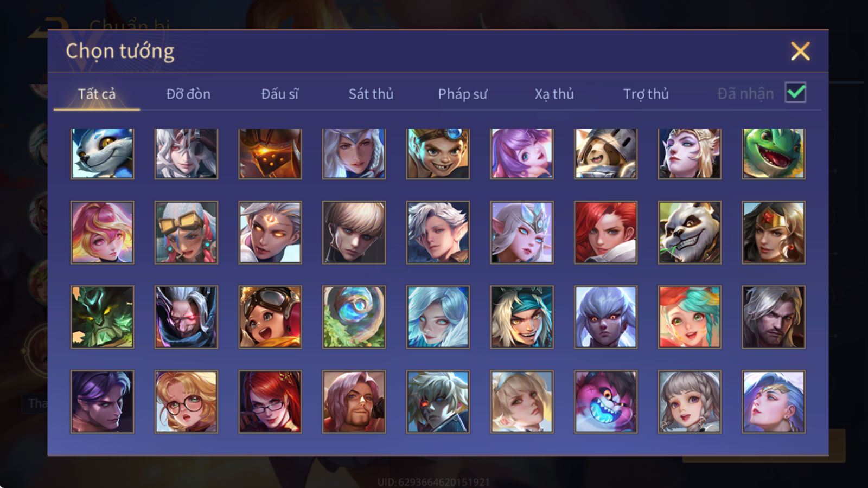Select the Tất cả tab
The height and width of the screenshot is (488, 868).
pyautogui.click(x=97, y=94)
